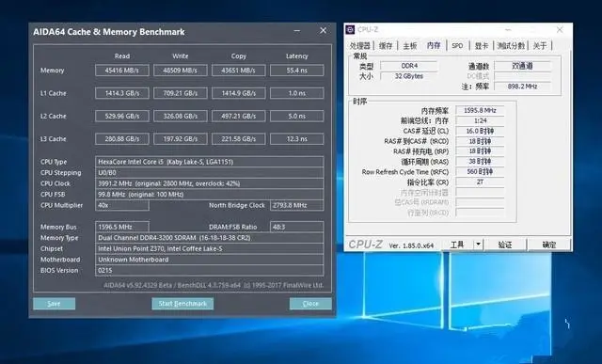Click the CPU FSB field 99.8 MHz
The height and width of the screenshot is (364, 602).
[x=209, y=195]
